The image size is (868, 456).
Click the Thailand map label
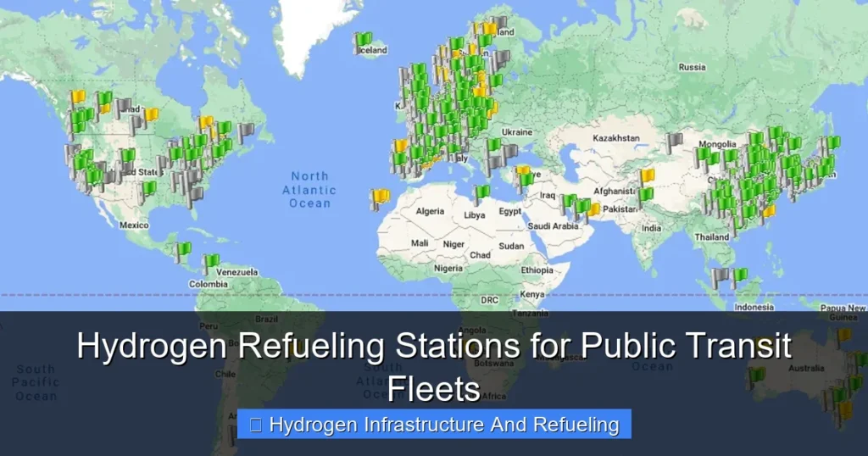coord(712,236)
